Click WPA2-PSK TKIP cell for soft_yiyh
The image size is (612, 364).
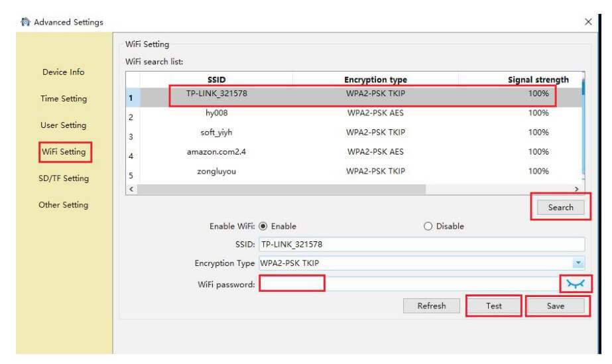[x=375, y=132]
